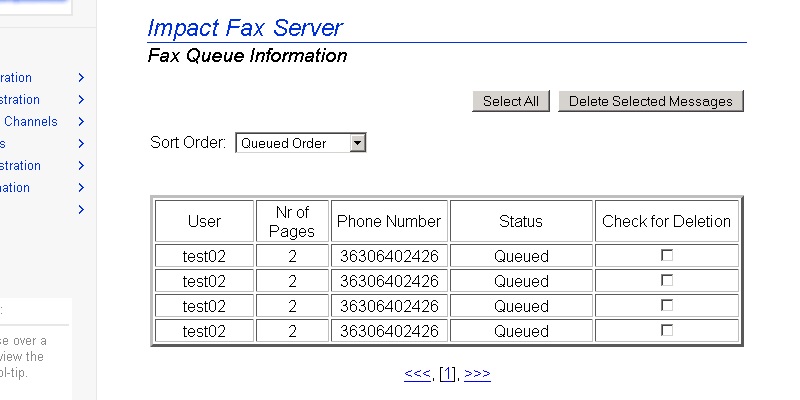Expand the Channels sidebar menu arrow
This screenshot has height=400, width=800.
(81, 122)
